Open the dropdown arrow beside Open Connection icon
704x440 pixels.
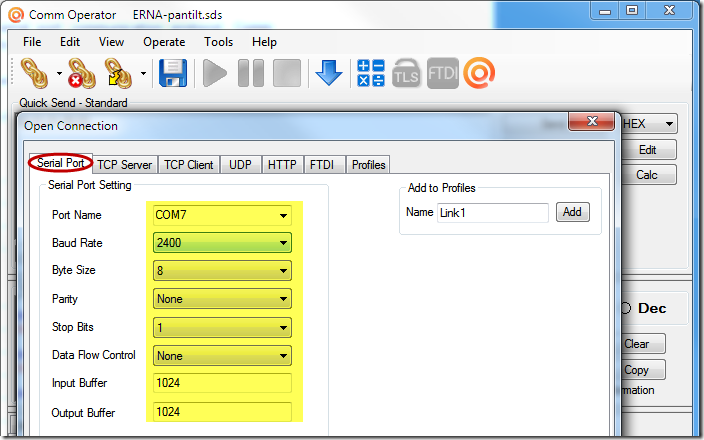point(59,73)
